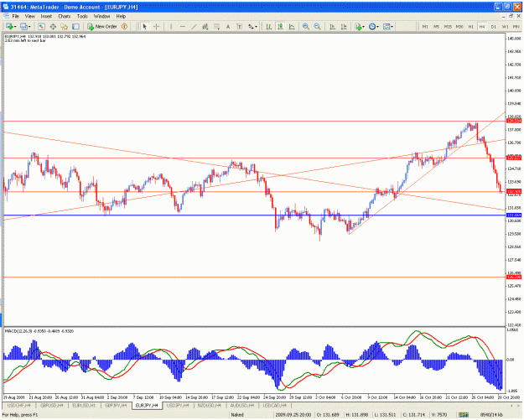Open the Data Window crosshair icon
Image resolution: width=524 pixels, height=420 pixels.
(x=53, y=26)
